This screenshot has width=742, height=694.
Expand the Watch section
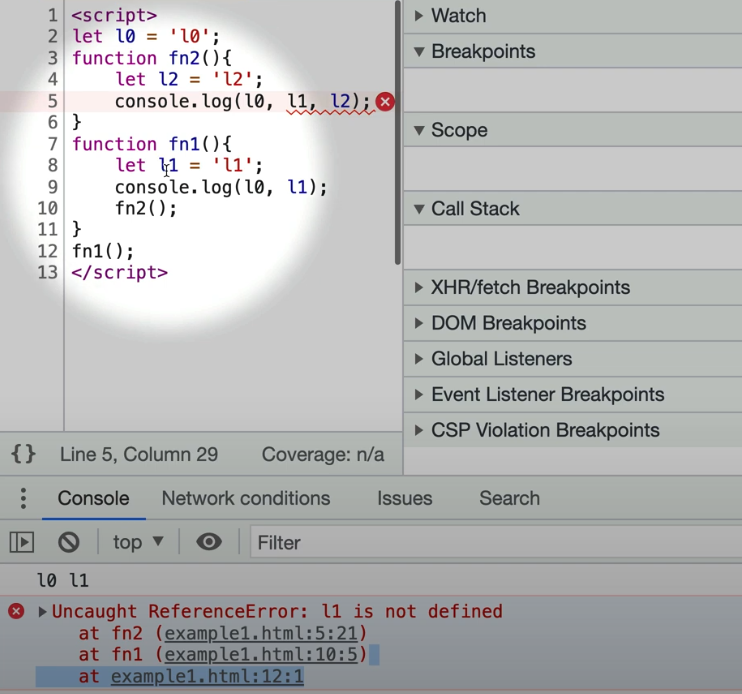point(573,16)
